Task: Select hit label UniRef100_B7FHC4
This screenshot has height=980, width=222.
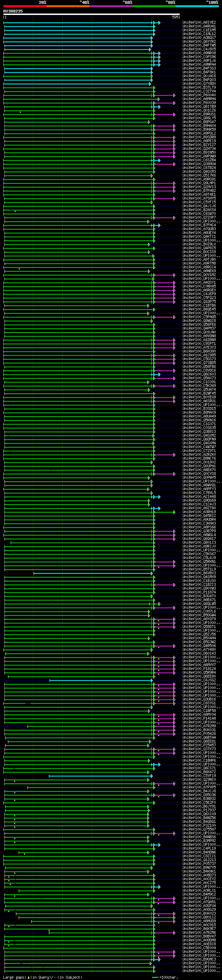Action: point(199,225)
